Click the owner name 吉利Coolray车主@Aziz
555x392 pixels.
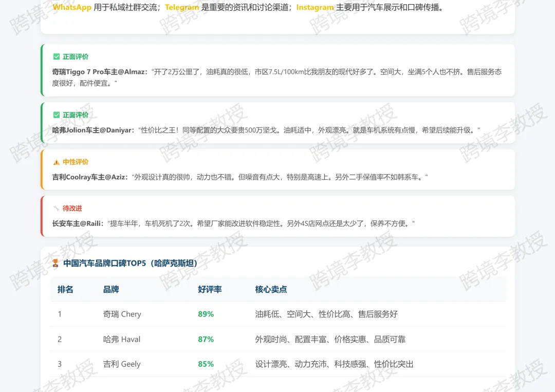coord(90,177)
